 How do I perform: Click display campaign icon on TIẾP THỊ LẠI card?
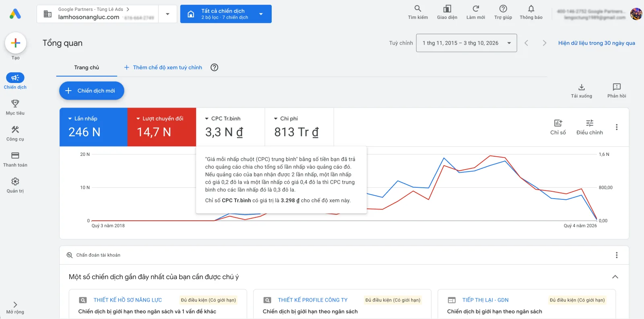(x=452, y=300)
